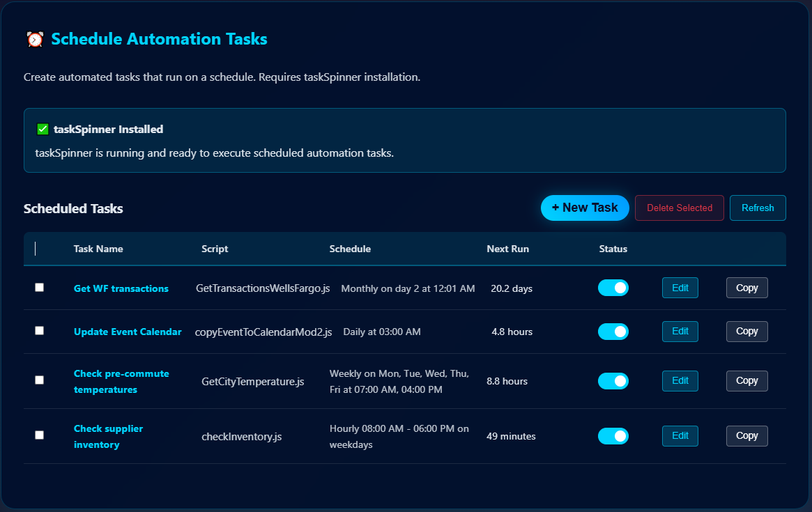Click copyEventToCalendarMod2.js script cell
The width and height of the screenshot is (812, 512).
click(263, 332)
